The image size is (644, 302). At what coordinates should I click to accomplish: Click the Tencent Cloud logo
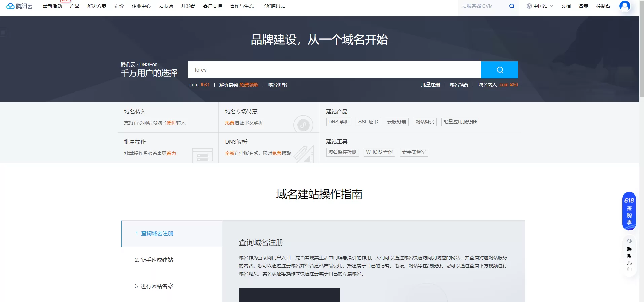pyautogui.click(x=20, y=6)
